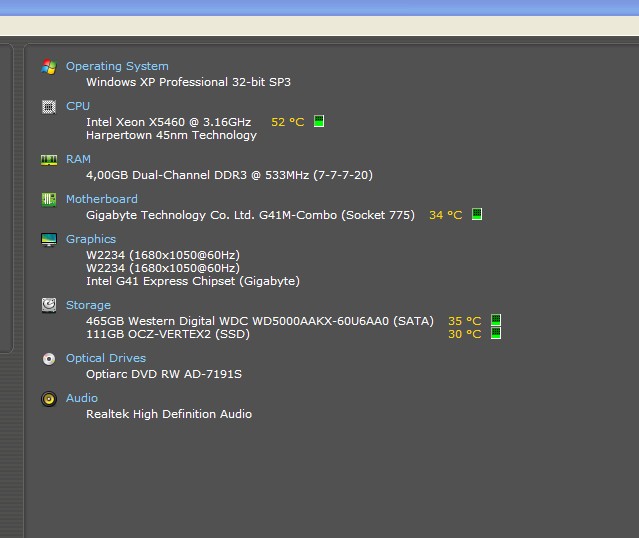
Task: Open the Operating System section link
Action: click(x=117, y=66)
